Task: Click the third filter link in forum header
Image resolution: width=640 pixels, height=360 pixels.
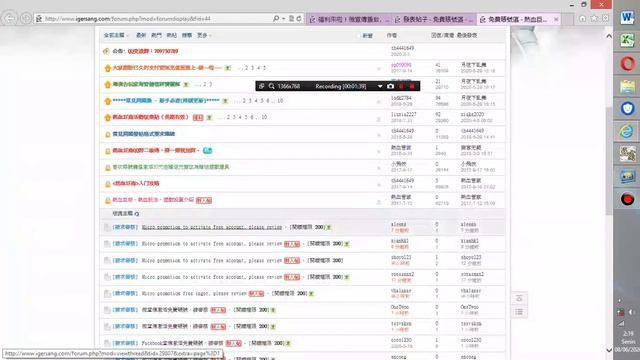Action: point(156,36)
